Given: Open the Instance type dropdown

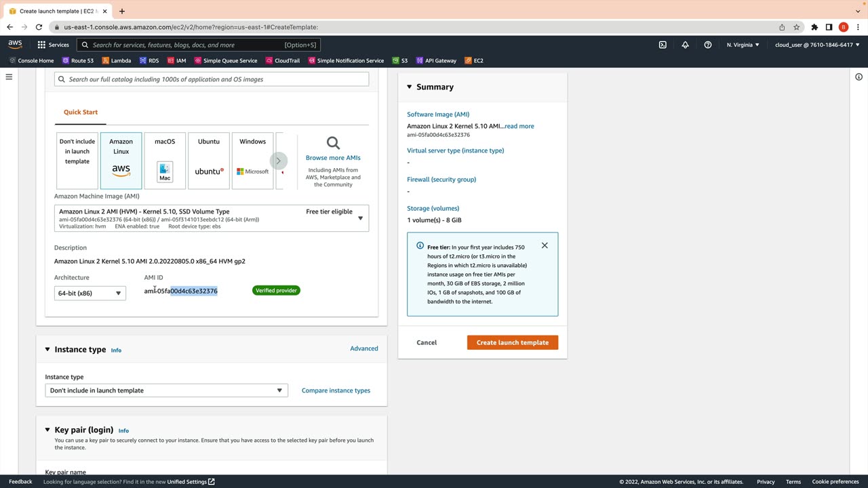Looking at the screenshot, I should (166, 390).
